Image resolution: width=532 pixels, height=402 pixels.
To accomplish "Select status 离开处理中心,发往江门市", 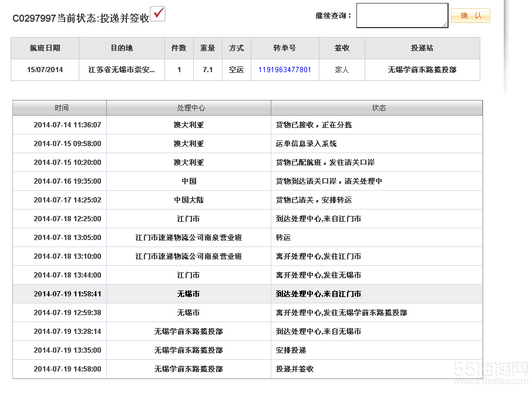I will 318,256.
